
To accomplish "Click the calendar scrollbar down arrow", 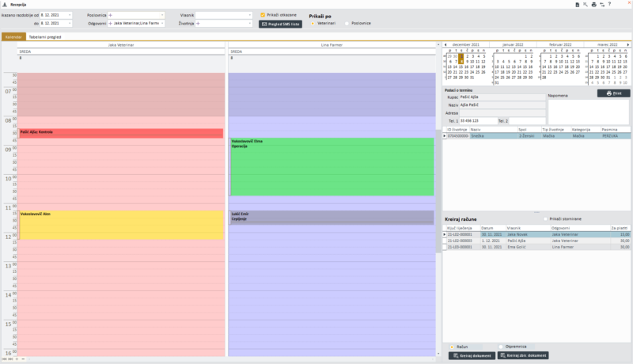I will 438,354.
